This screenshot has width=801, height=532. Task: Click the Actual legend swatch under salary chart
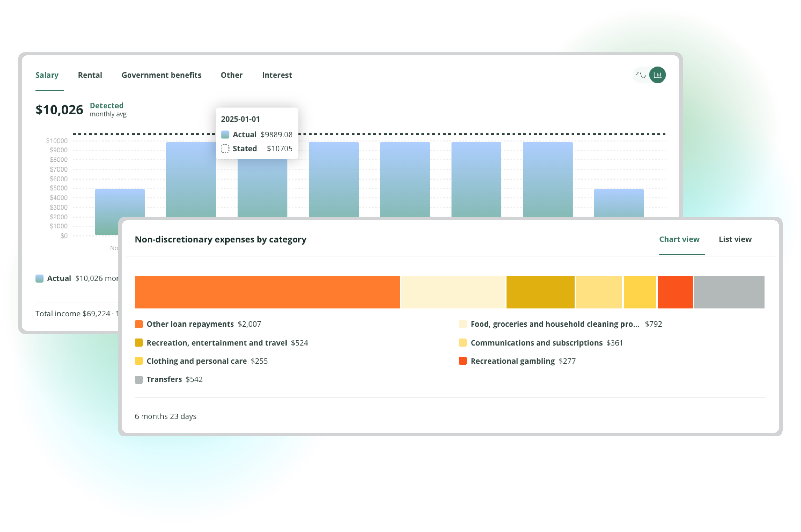coord(39,279)
